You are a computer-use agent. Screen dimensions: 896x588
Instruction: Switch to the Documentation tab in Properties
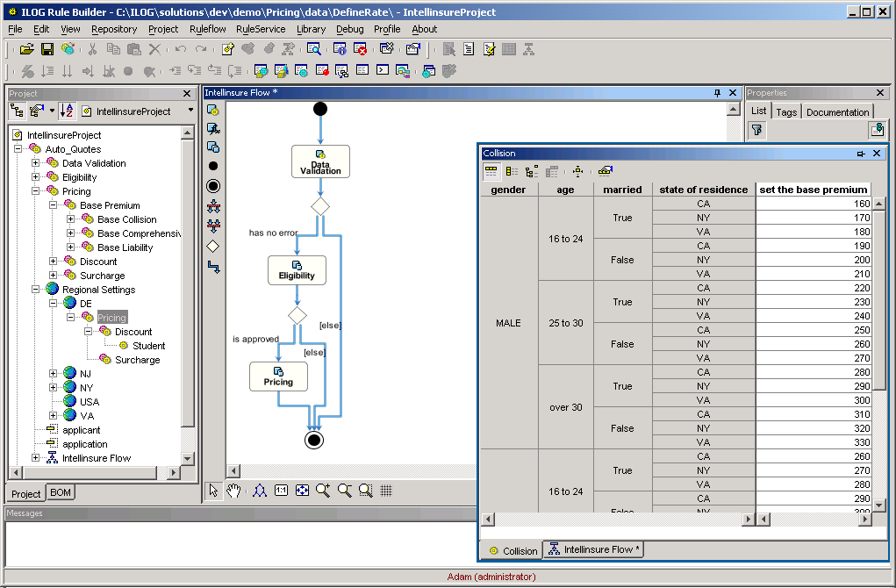tap(838, 112)
